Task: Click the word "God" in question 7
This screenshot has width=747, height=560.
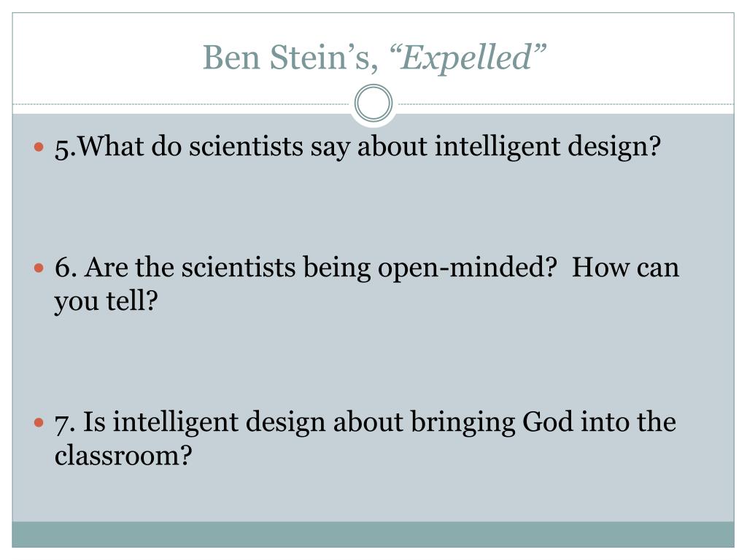Action: click(x=547, y=422)
